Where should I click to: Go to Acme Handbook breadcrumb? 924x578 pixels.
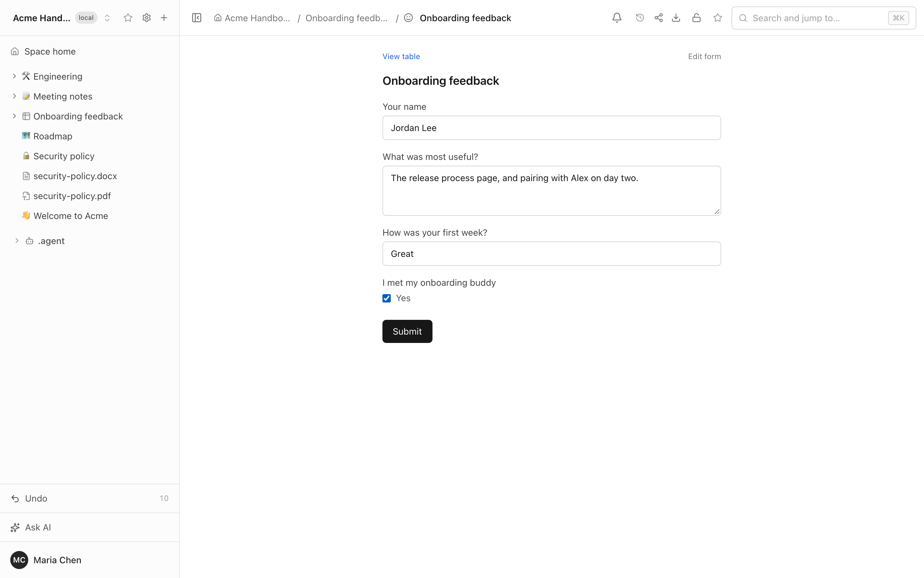coord(252,18)
